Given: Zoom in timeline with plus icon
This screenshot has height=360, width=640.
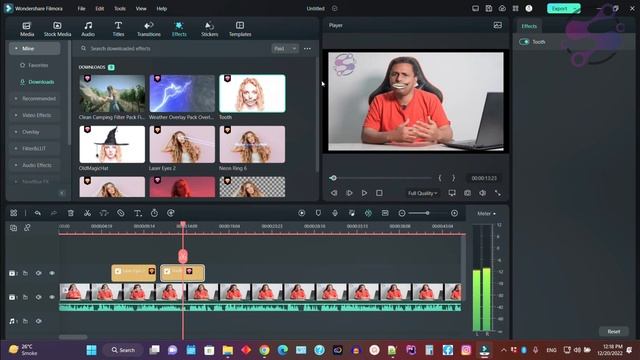Looking at the screenshot, I should tap(454, 213).
